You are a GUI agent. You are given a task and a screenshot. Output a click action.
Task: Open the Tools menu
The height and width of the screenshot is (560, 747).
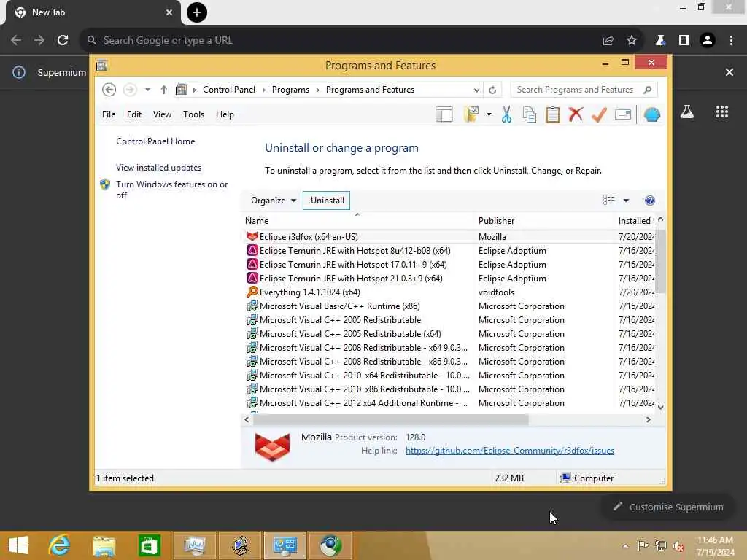193,114
